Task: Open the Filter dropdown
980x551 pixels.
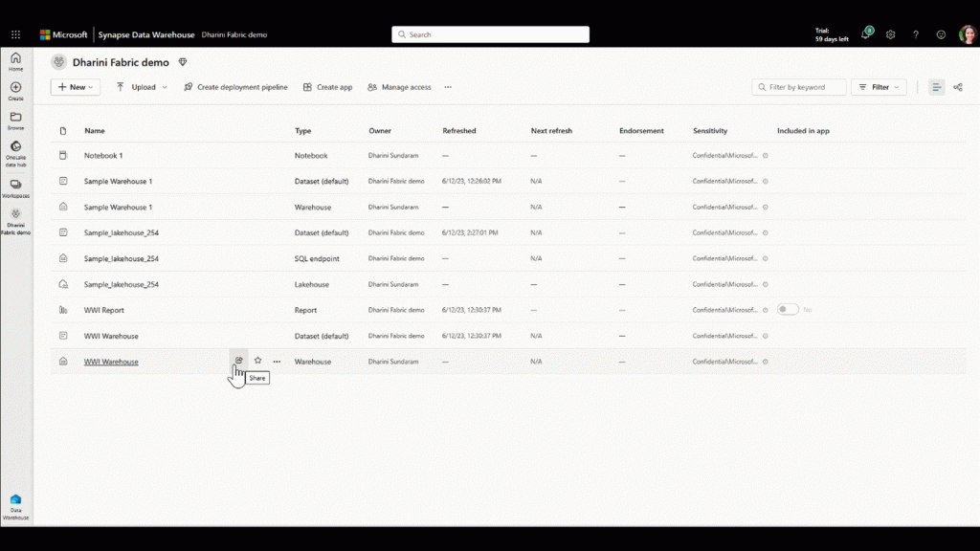Action: 879,87
